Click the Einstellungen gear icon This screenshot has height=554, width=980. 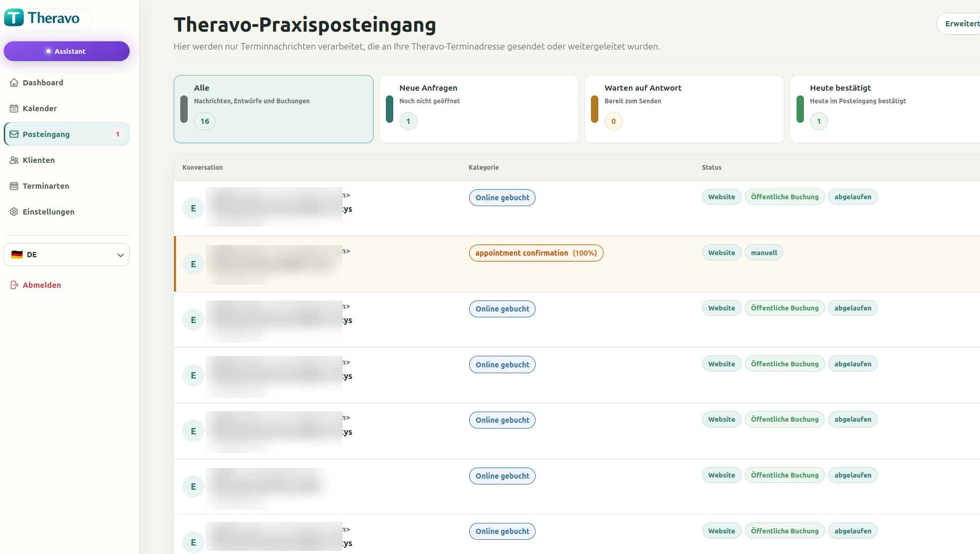[14, 212]
